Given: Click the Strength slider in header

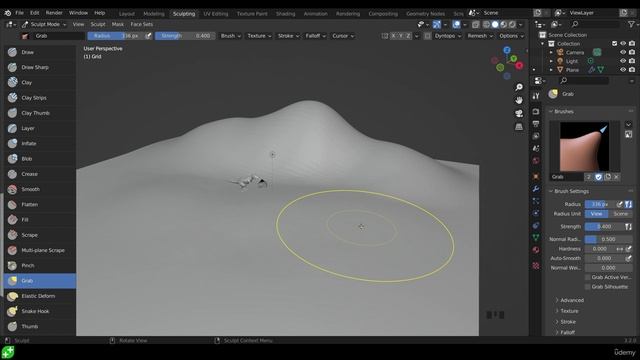Looking at the screenshot, I should [x=185, y=36].
